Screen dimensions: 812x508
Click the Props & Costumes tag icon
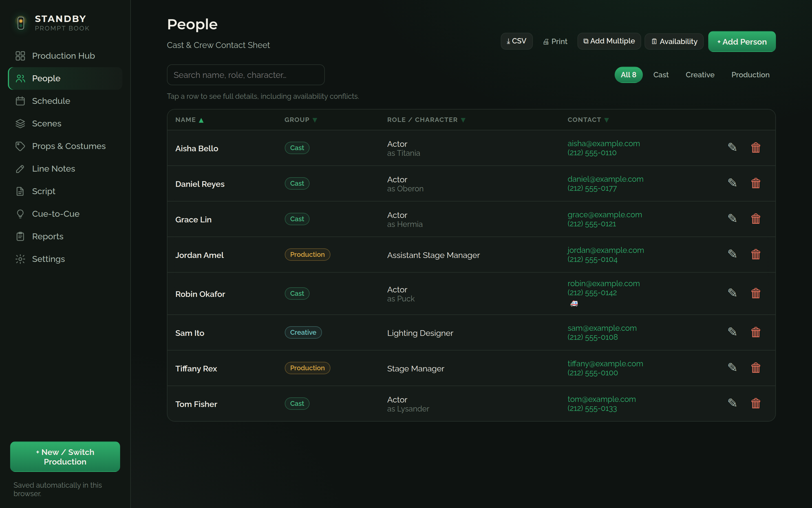click(20, 146)
